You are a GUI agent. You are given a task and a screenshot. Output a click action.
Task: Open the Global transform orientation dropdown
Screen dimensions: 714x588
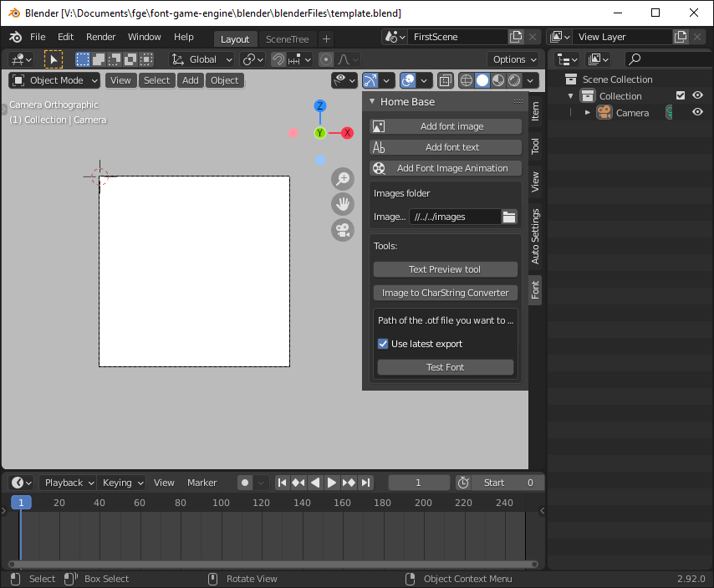(x=202, y=59)
